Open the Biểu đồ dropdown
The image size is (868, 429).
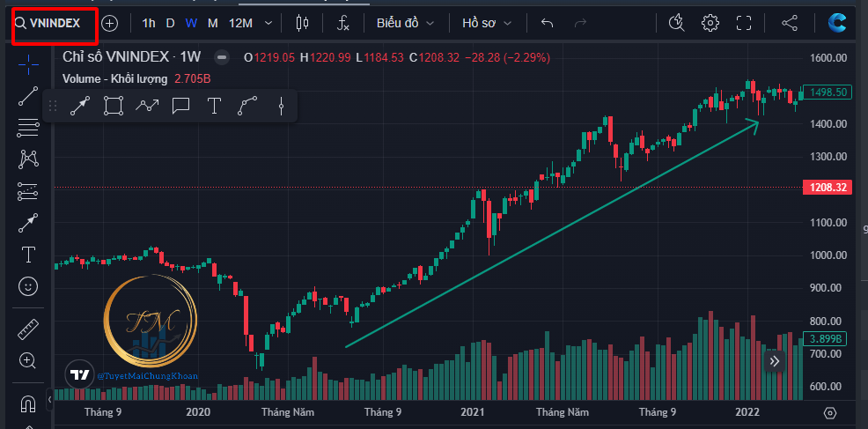(405, 23)
